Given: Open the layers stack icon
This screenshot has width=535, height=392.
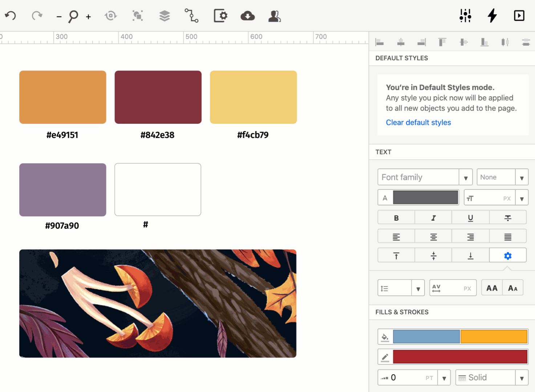Looking at the screenshot, I should [x=165, y=16].
